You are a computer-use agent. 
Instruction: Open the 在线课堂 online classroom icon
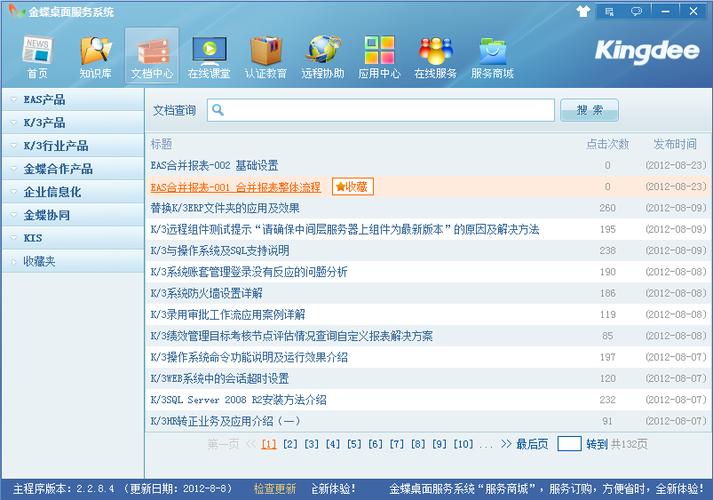pos(209,57)
